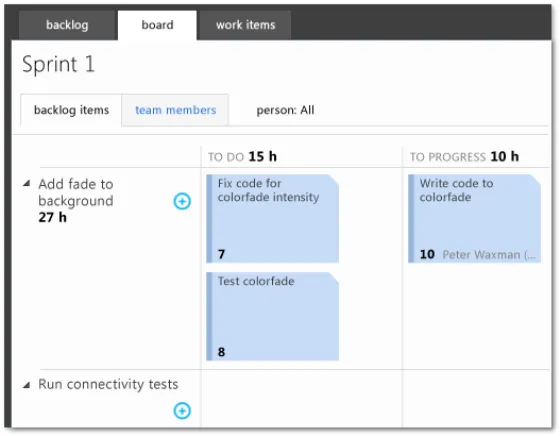560x436 pixels.
Task: Select the Write code to colorfade card
Action: coord(474,219)
